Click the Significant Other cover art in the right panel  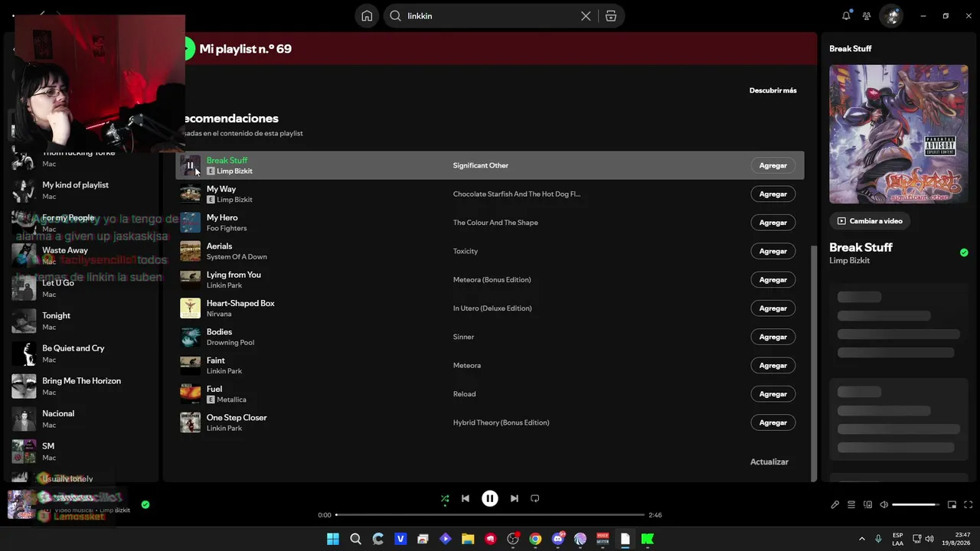tap(899, 134)
